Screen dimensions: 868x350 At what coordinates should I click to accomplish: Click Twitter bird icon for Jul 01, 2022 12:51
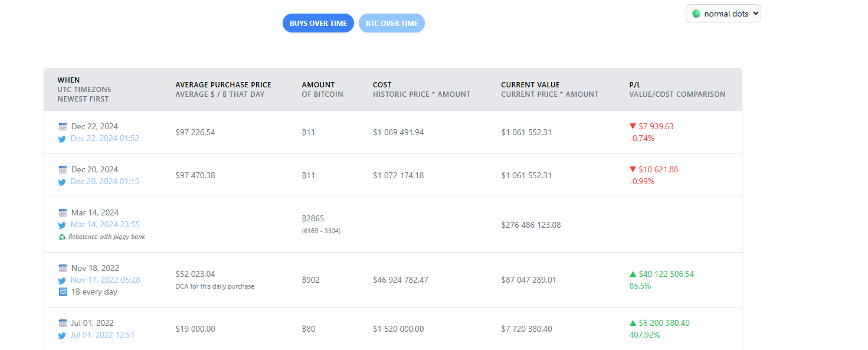coord(62,335)
